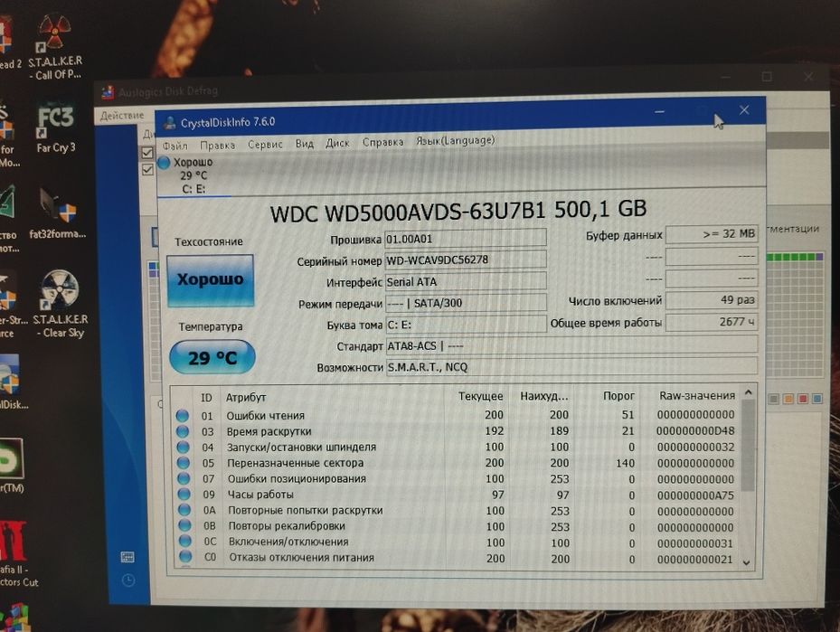This screenshot has height=632, width=840.
Task: Click status icon for 0C Включения/отключения
Action: click(185, 541)
